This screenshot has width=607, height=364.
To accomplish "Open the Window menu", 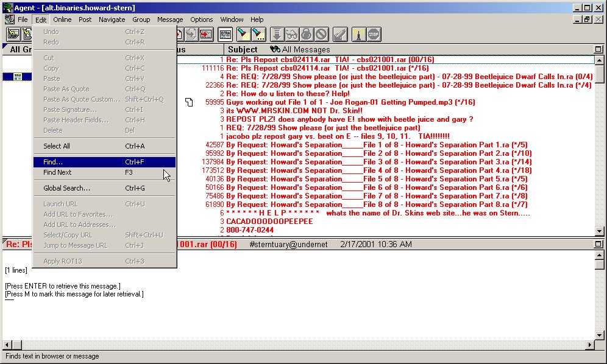I will point(232,19).
